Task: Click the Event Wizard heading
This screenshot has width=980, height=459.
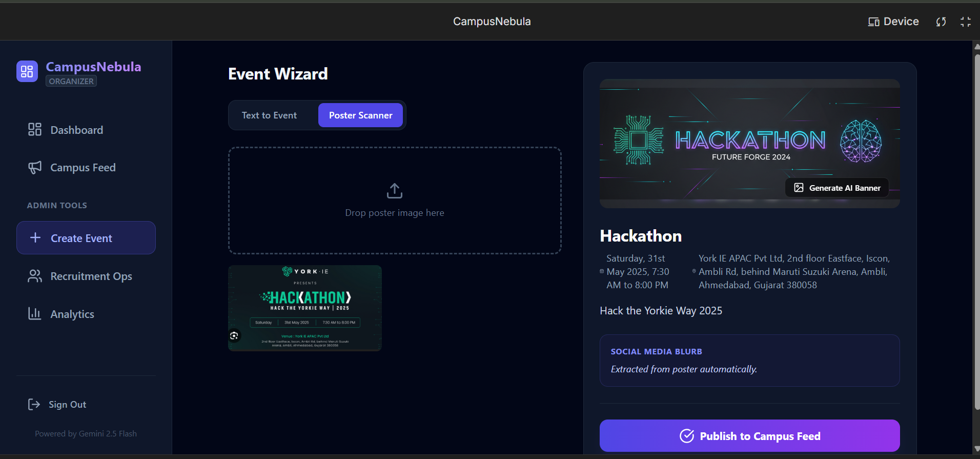Action: tap(278, 74)
